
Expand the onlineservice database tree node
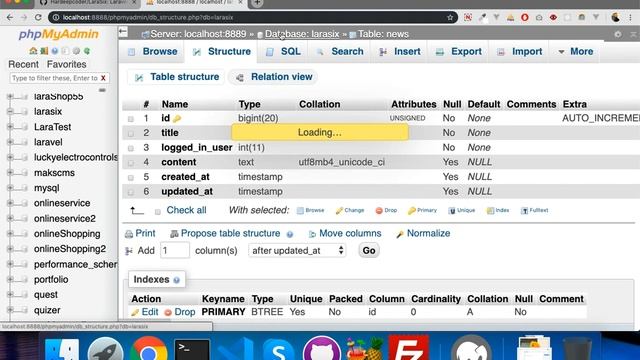tap(10, 203)
